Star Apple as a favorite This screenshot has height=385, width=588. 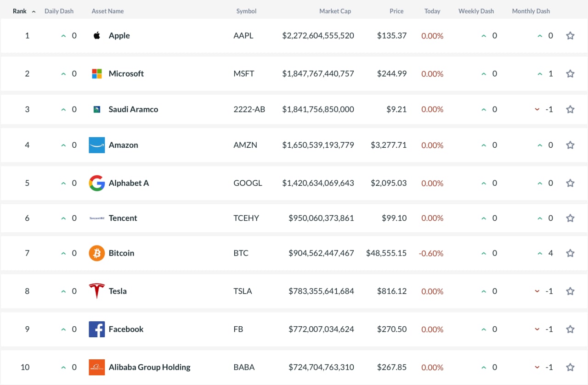pyautogui.click(x=570, y=36)
